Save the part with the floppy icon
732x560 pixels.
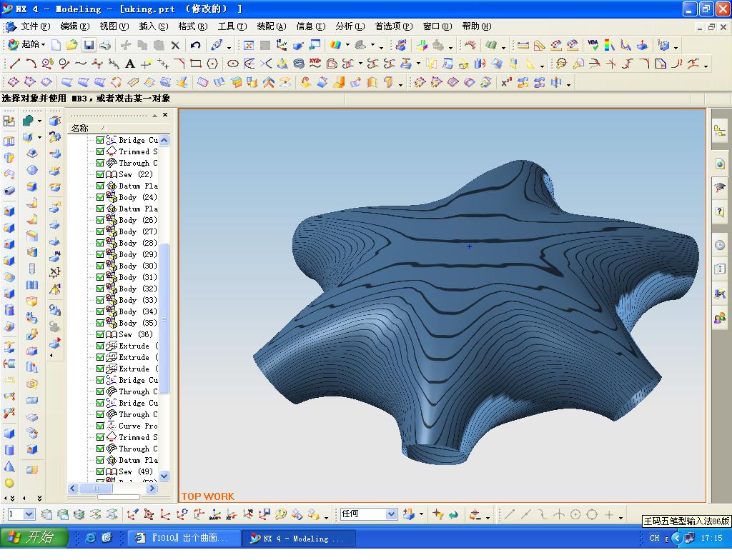pyautogui.click(x=88, y=45)
